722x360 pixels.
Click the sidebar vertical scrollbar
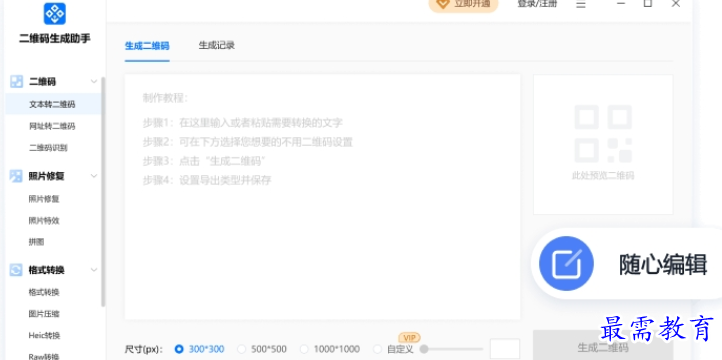[103, 192]
